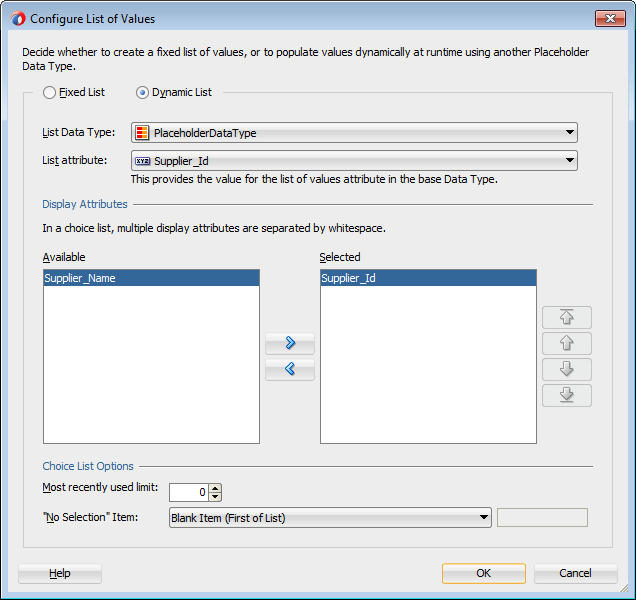Move selected attribute to Selected list
The width and height of the screenshot is (636, 600).
[290, 343]
